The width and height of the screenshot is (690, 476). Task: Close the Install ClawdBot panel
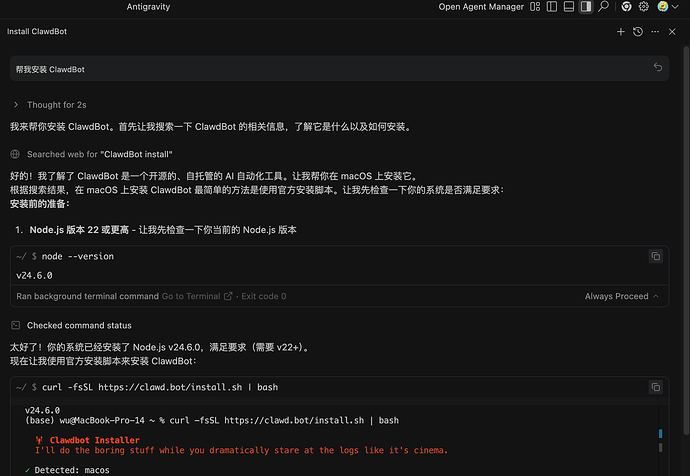[x=672, y=32]
